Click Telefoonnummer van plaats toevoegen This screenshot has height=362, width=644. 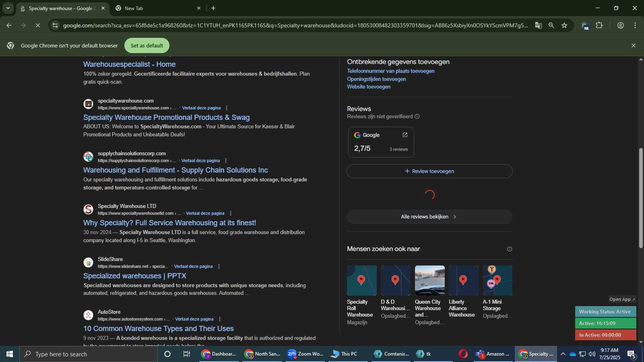point(390,71)
